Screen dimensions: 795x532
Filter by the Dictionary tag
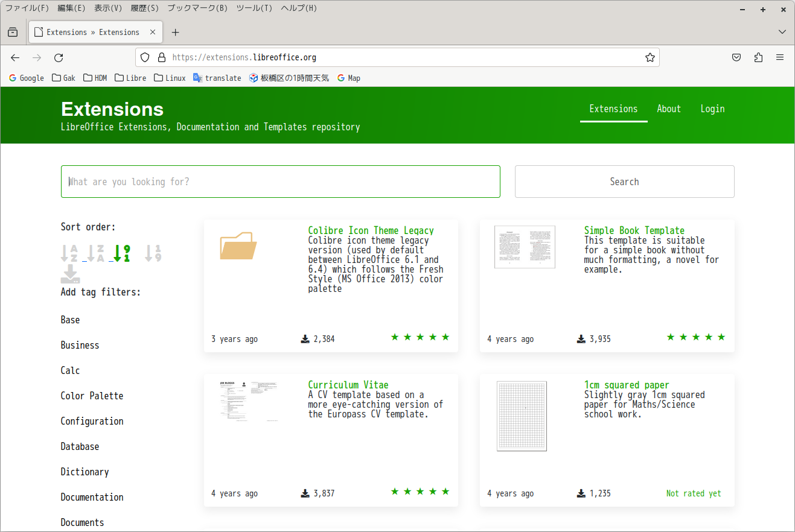[85, 472]
